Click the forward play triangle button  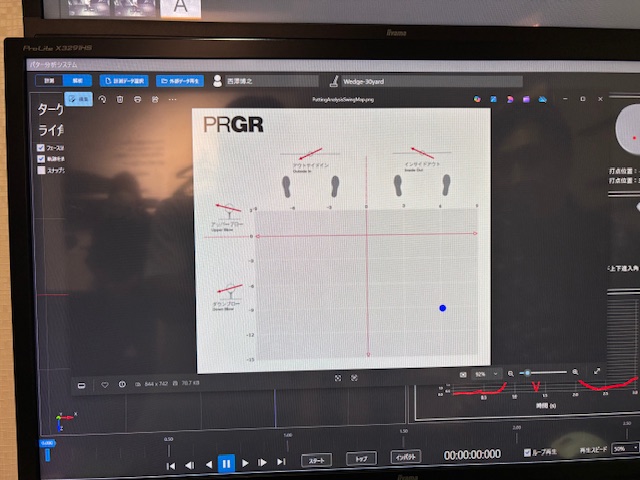click(245, 463)
